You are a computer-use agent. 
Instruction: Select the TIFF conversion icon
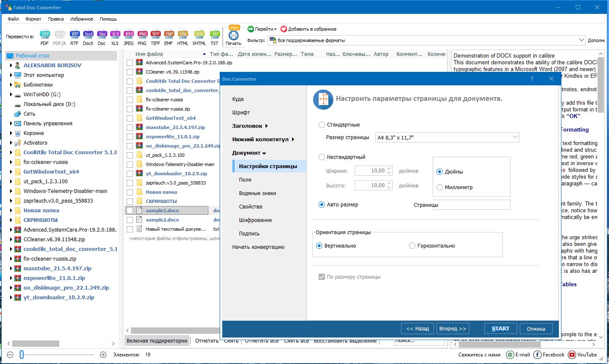[x=155, y=35]
